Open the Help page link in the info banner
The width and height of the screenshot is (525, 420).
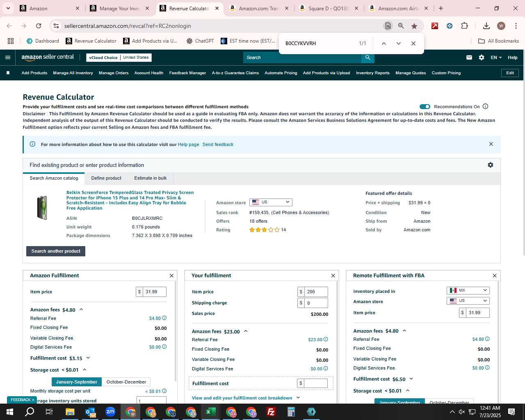point(188,144)
